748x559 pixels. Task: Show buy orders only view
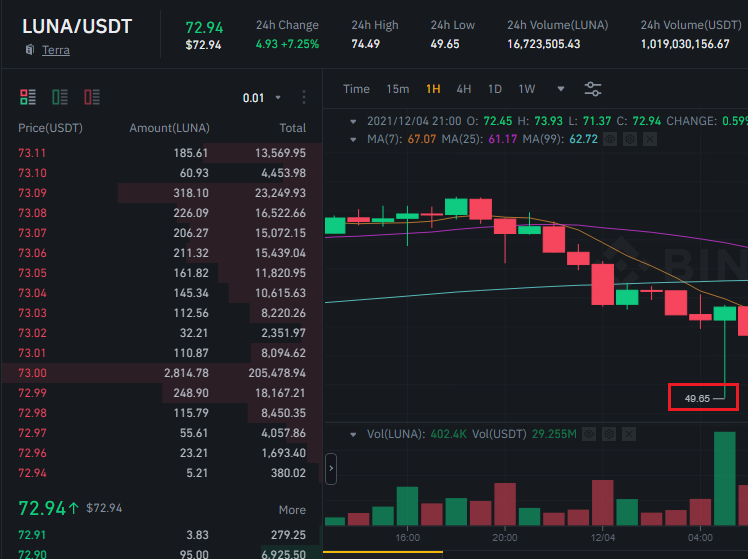60,97
